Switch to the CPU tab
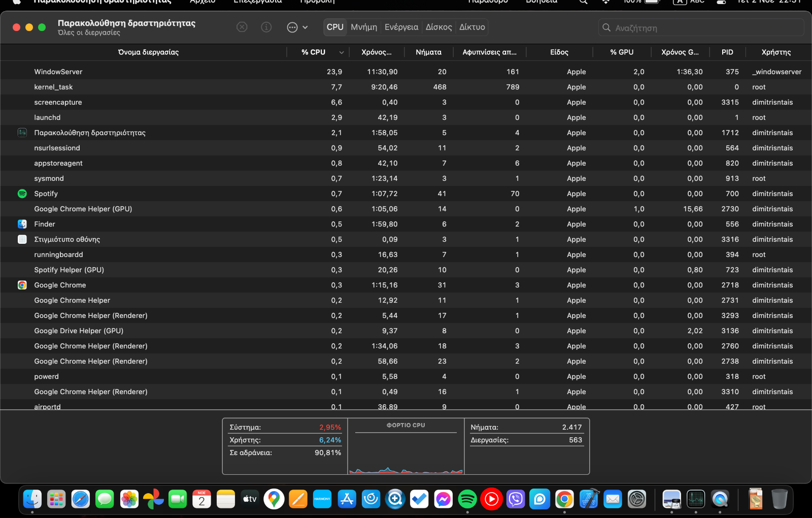This screenshot has height=518, width=812. (x=335, y=27)
